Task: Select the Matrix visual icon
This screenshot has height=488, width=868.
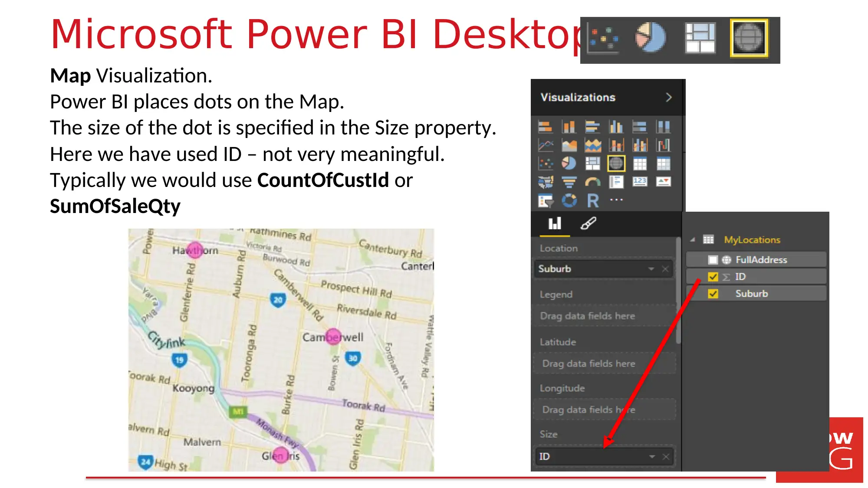Action: tap(663, 164)
